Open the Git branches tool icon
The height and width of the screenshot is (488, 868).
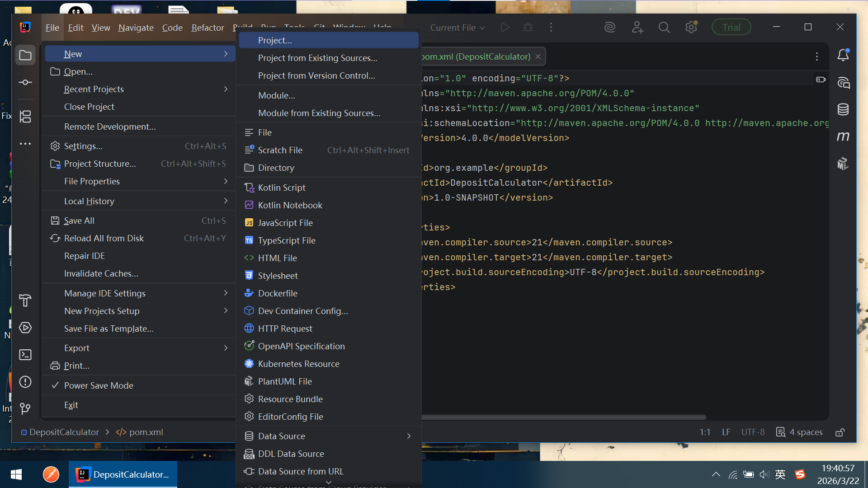tap(25, 409)
